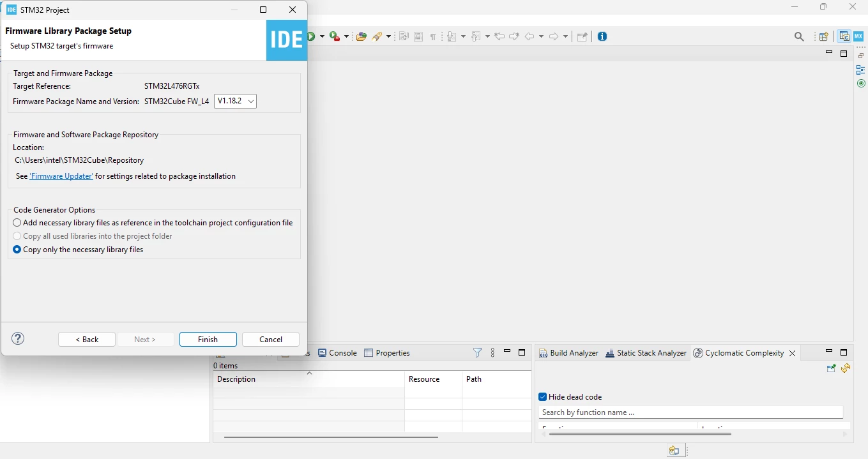
Task: Expand External Tools dropdown arrow
Action: (346, 36)
